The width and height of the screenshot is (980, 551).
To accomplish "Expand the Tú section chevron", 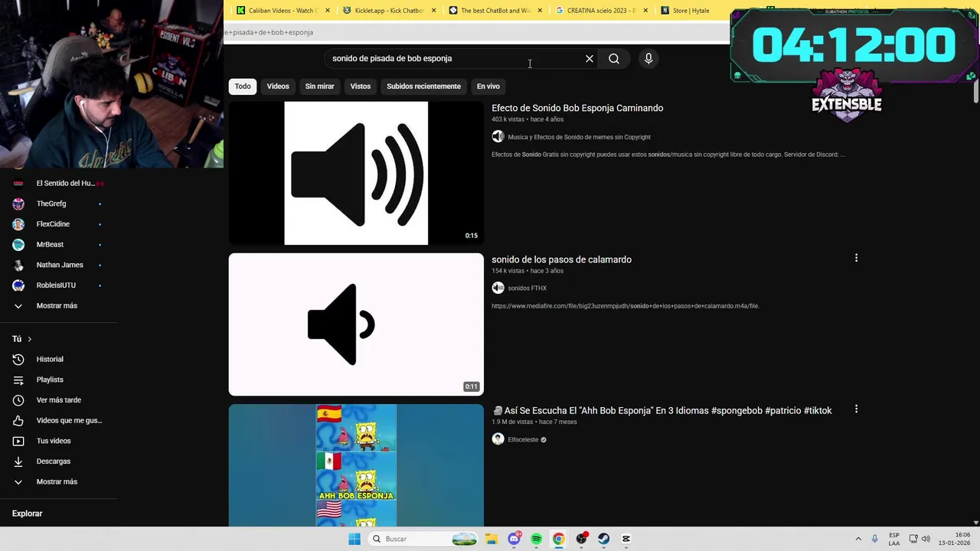I will [x=30, y=339].
